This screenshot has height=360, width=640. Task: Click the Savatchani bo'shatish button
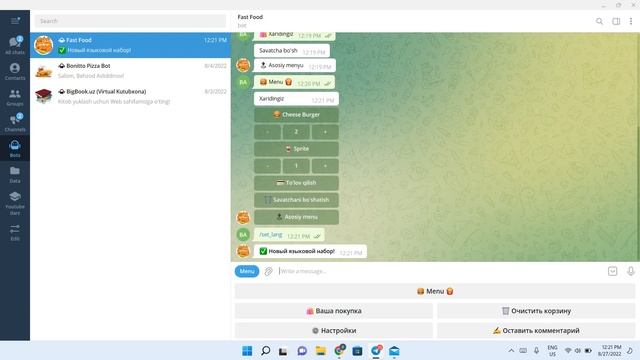click(296, 200)
